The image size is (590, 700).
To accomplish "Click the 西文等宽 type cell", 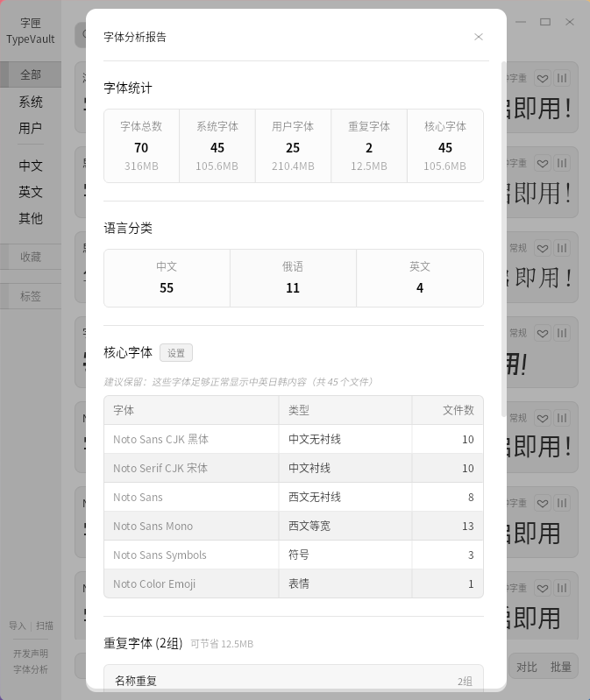I will point(345,526).
